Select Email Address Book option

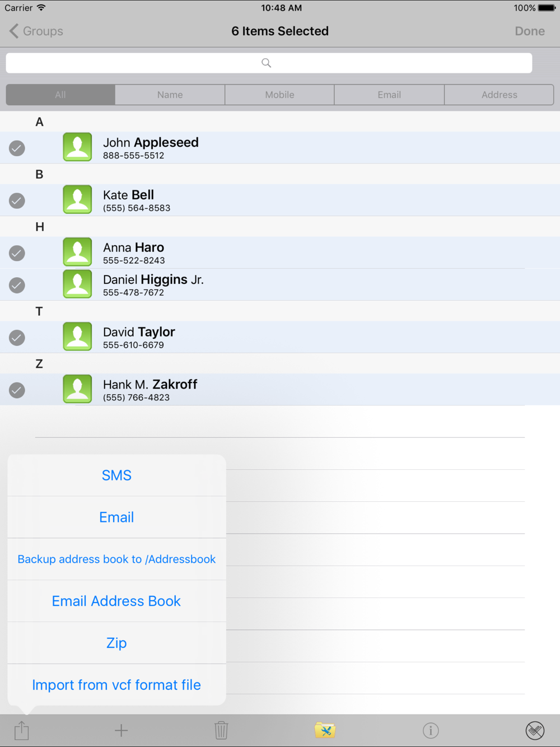pyautogui.click(x=116, y=601)
